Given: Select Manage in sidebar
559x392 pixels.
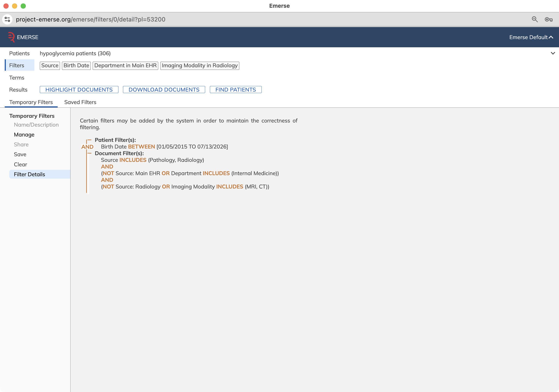Looking at the screenshot, I should coord(24,135).
